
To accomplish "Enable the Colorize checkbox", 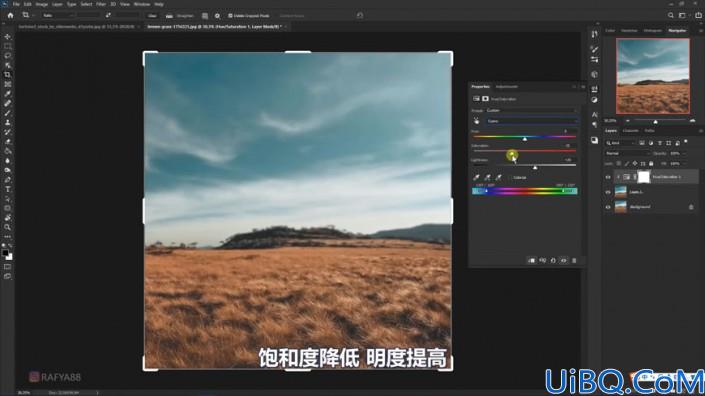I will 510,178.
